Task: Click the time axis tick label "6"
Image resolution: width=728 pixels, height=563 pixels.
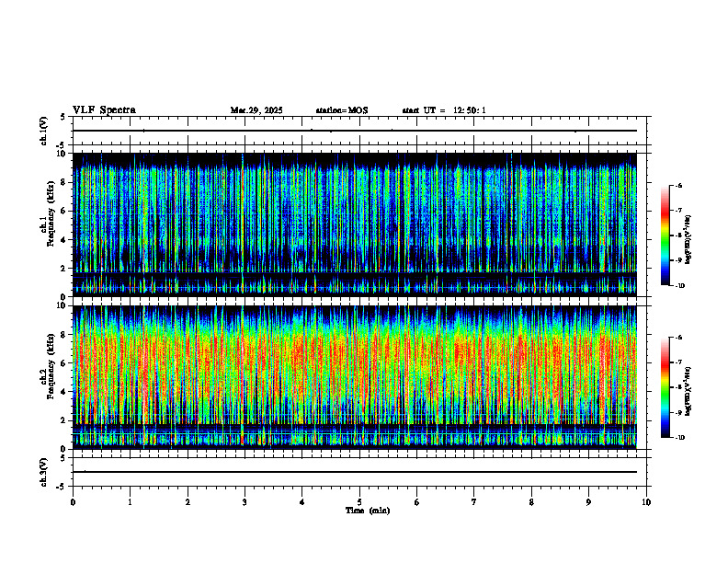Action: (x=417, y=502)
